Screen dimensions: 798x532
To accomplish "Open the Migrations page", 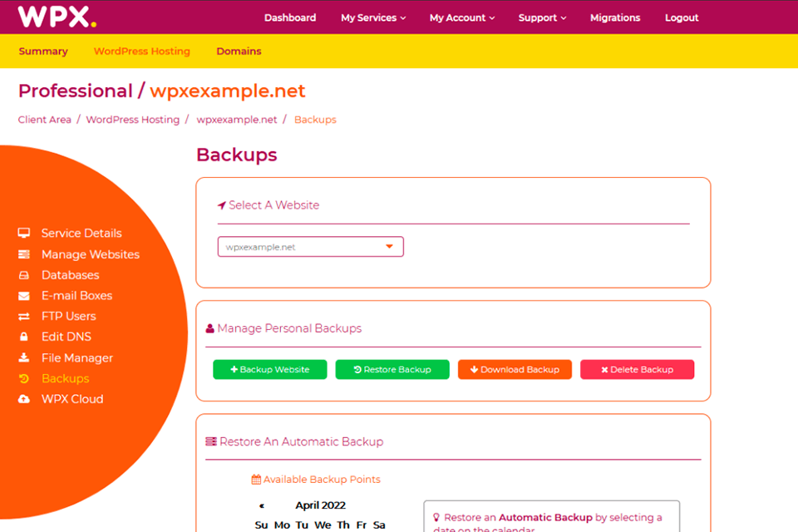I will coord(615,17).
